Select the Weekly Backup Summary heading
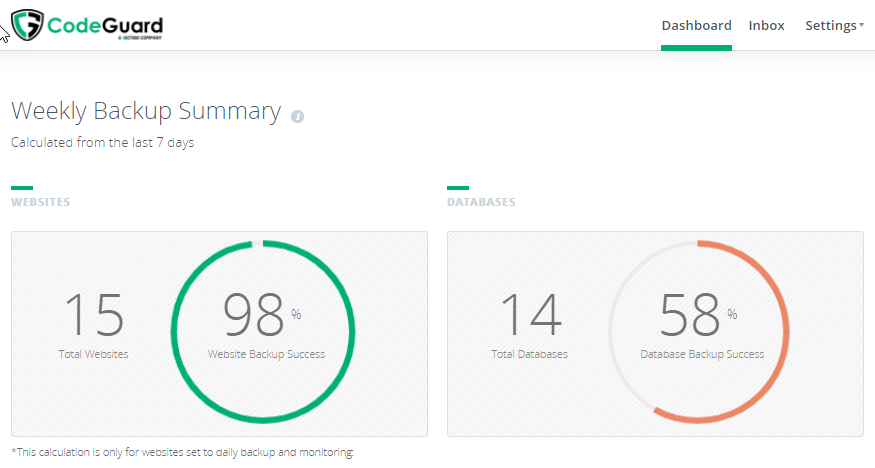875x468 pixels. pyautogui.click(x=146, y=111)
